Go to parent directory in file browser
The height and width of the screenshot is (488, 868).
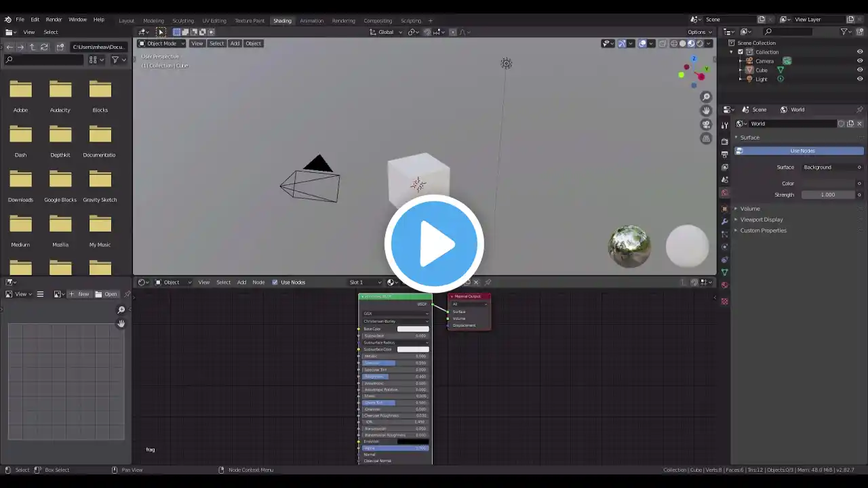point(32,47)
